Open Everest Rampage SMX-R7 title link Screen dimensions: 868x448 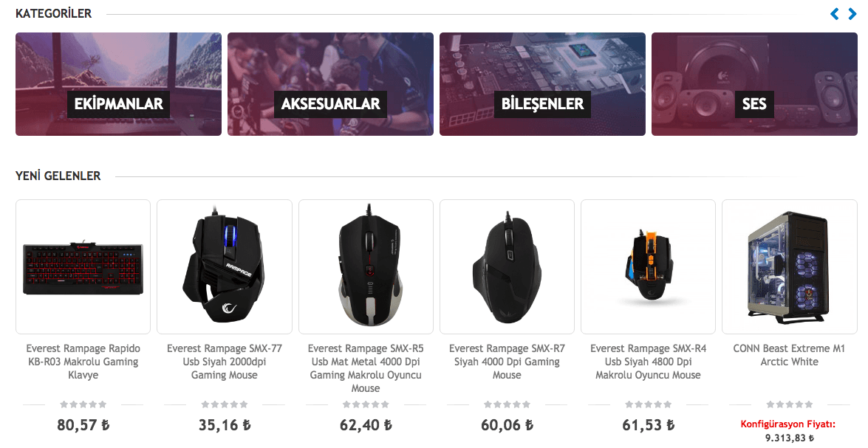tap(507, 362)
